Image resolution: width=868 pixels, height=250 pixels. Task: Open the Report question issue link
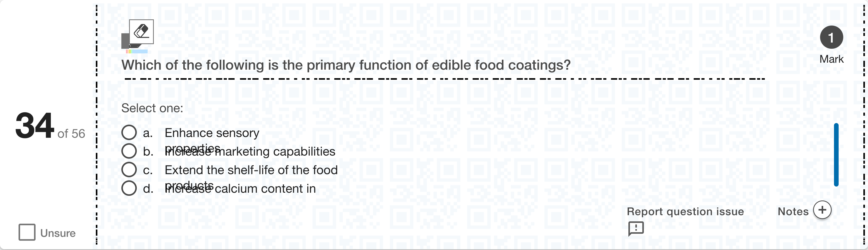[685, 211]
